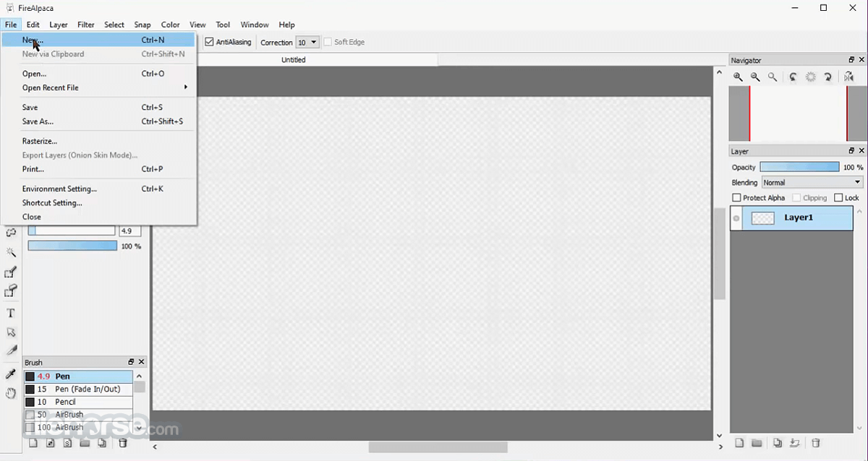Click Navigator zoom out icon

pyautogui.click(x=755, y=77)
